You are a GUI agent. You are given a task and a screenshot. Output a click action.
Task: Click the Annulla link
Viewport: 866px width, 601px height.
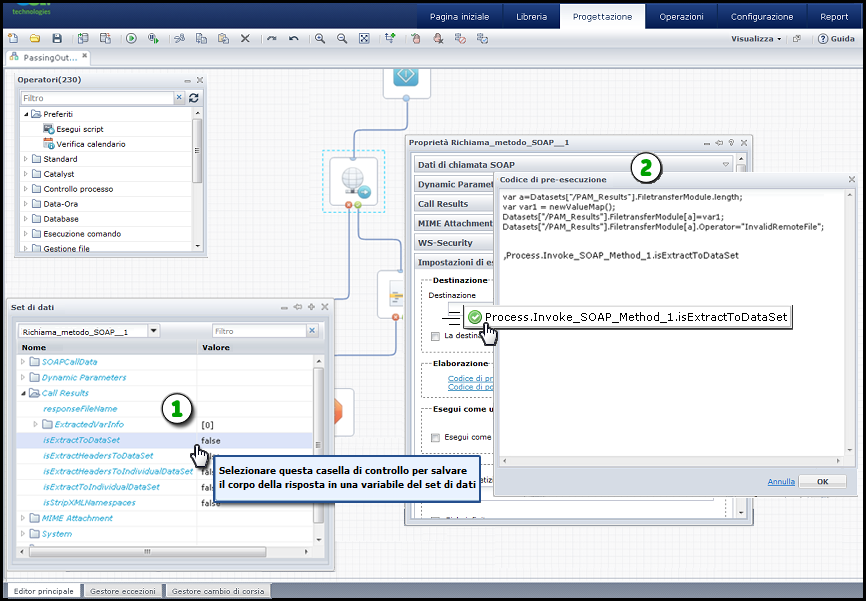pyautogui.click(x=781, y=481)
